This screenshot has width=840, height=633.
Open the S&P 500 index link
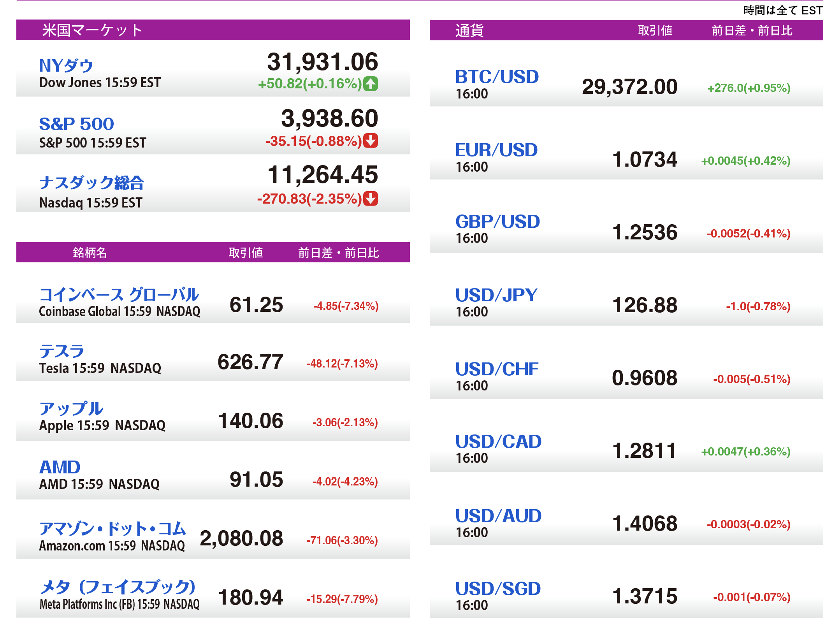pos(76,124)
